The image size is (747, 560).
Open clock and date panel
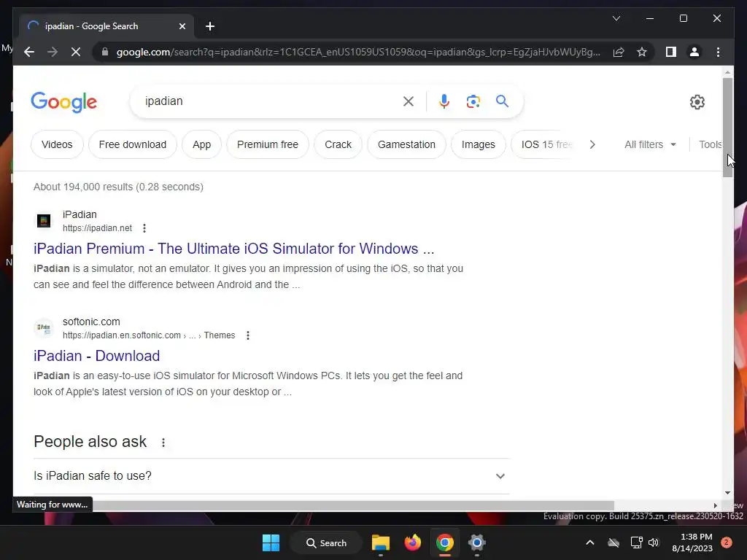point(692,542)
